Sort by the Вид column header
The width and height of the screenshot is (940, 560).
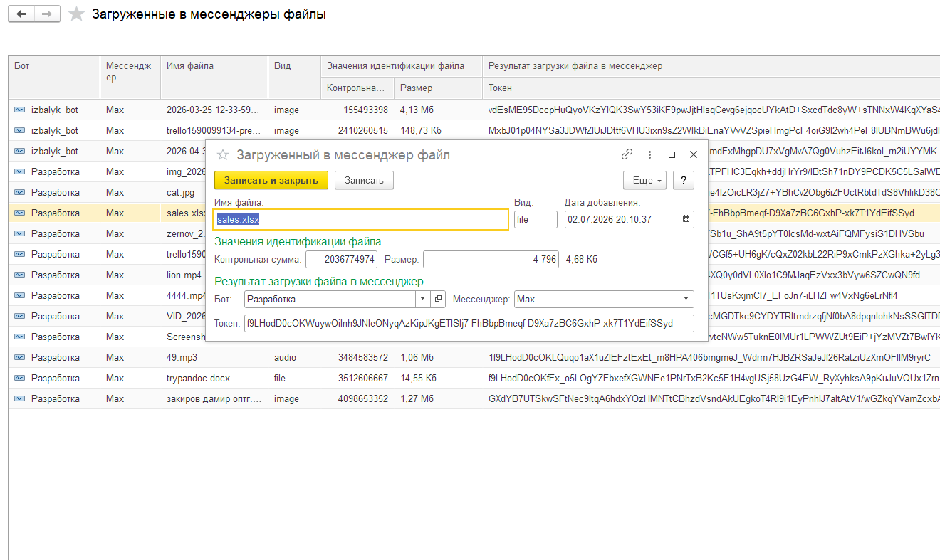coord(294,76)
